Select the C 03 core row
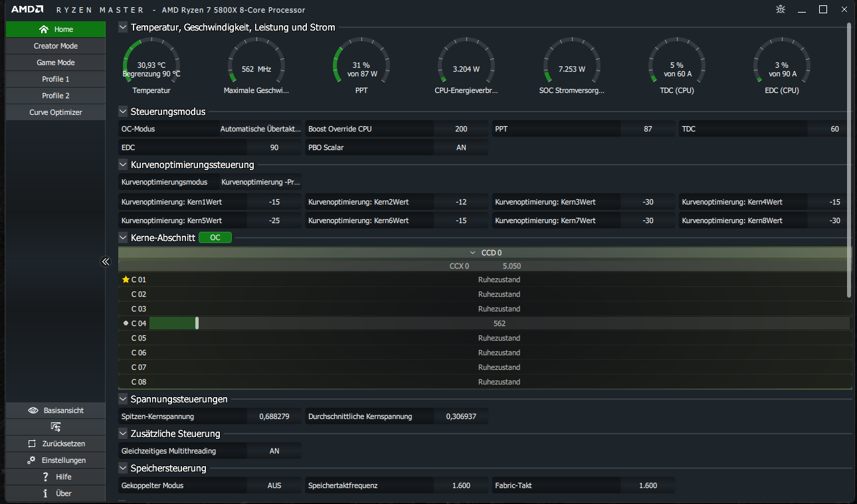Viewport: 857px width, 504px height. (x=485, y=309)
